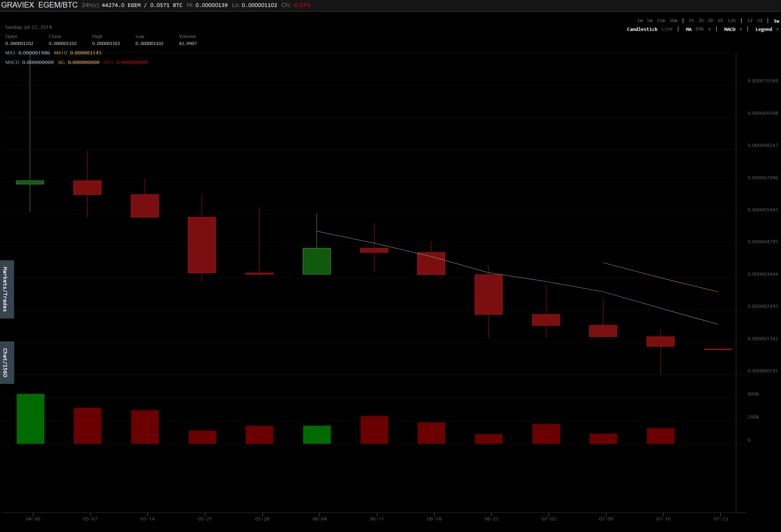The width and height of the screenshot is (781, 532).
Task: Choose the 1h chart interval
Action: [x=691, y=20]
